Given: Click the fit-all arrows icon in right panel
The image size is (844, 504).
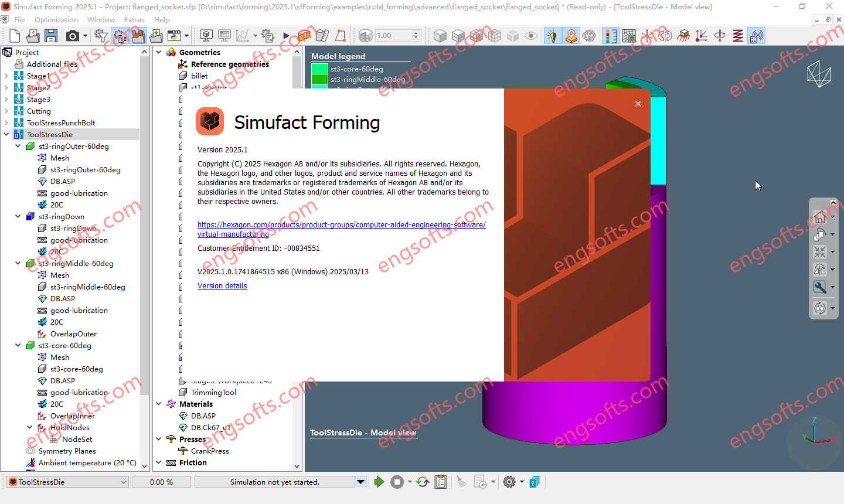Looking at the screenshot, I should (x=820, y=252).
